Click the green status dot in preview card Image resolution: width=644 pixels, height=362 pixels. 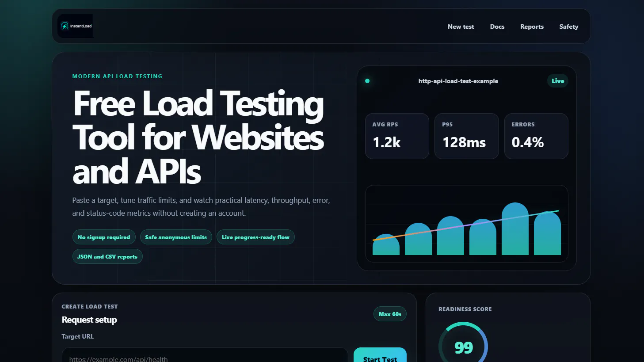[367, 81]
